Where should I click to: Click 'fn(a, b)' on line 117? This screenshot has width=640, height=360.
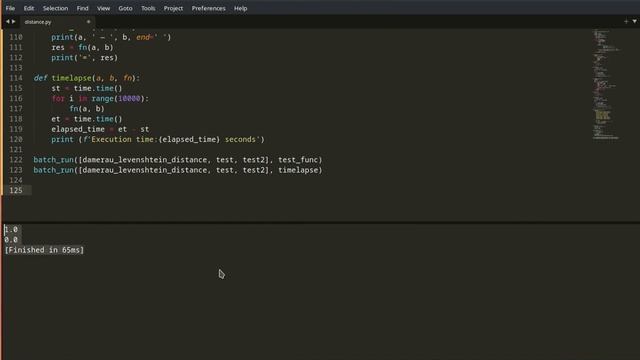(87, 109)
